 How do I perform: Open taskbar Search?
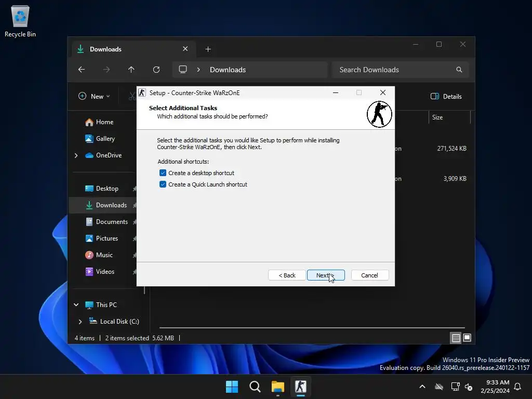point(255,387)
